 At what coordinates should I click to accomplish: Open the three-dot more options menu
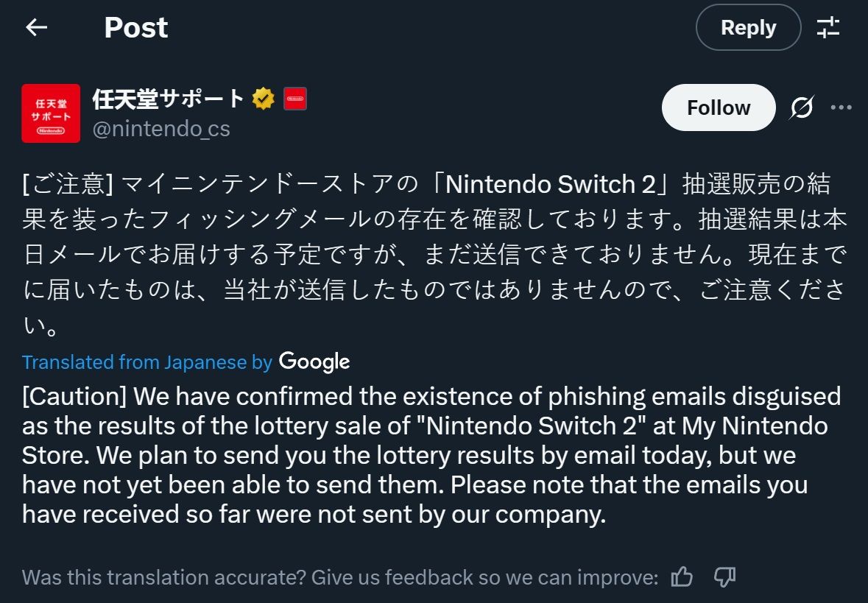click(x=841, y=107)
